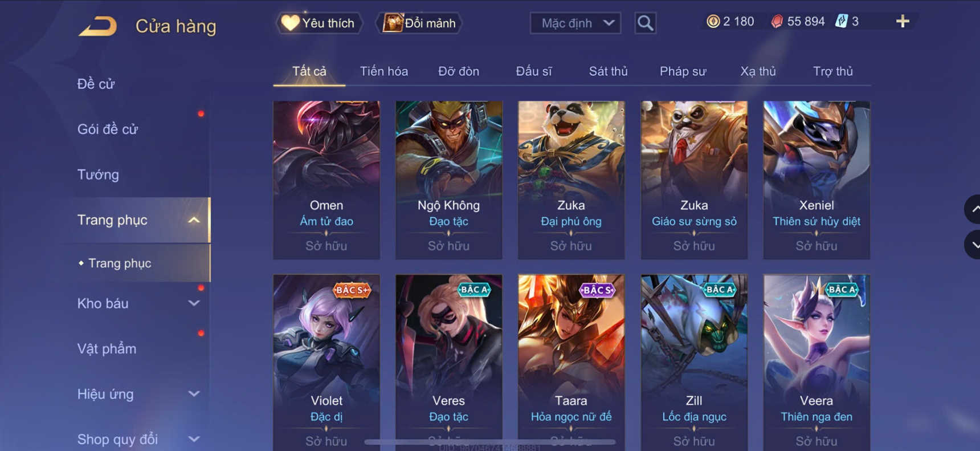Tap the back arrow next to Cửa hàng
The width and height of the screenshot is (980, 451).
pos(97,26)
